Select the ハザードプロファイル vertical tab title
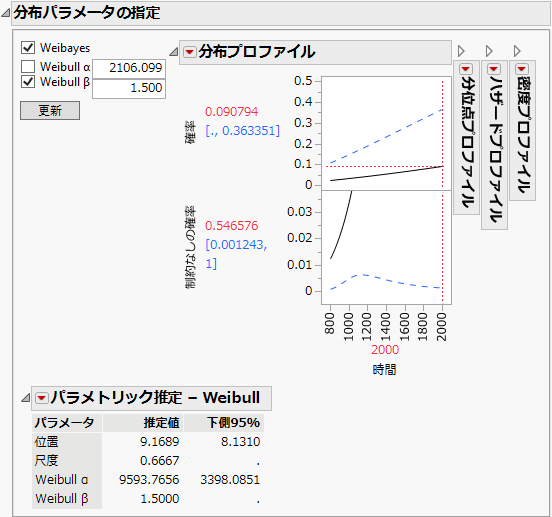 (495, 150)
